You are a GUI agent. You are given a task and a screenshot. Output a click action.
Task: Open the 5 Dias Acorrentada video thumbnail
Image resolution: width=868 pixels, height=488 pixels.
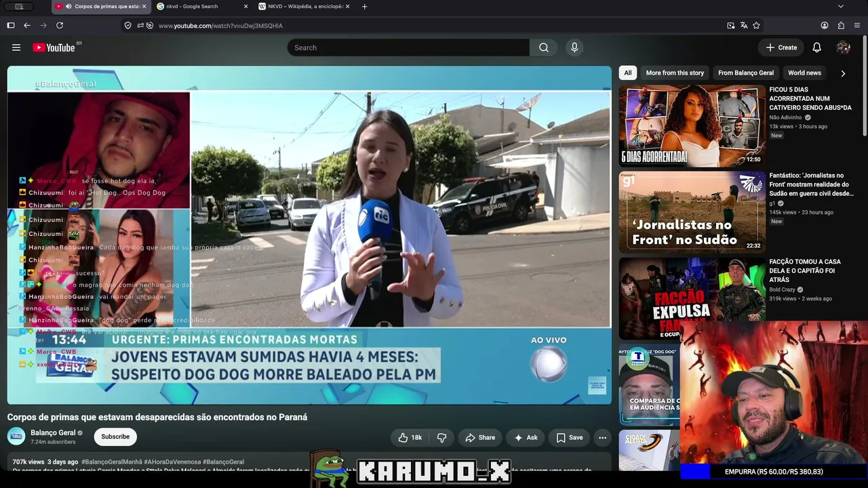[692, 126]
